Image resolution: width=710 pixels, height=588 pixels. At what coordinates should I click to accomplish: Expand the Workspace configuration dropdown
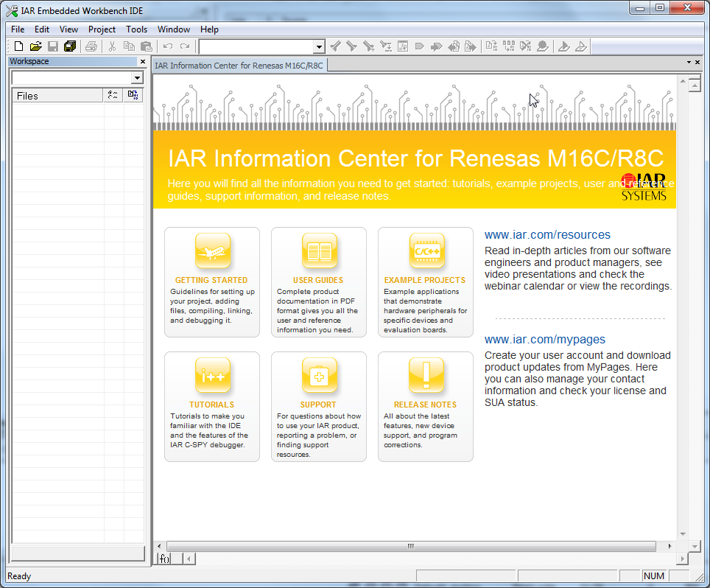pos(137,78)
